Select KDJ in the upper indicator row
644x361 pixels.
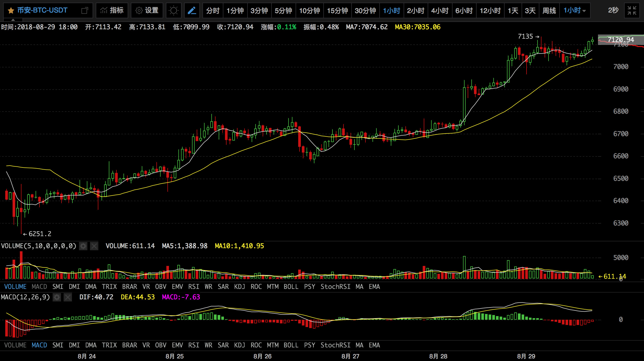[240, 287]
